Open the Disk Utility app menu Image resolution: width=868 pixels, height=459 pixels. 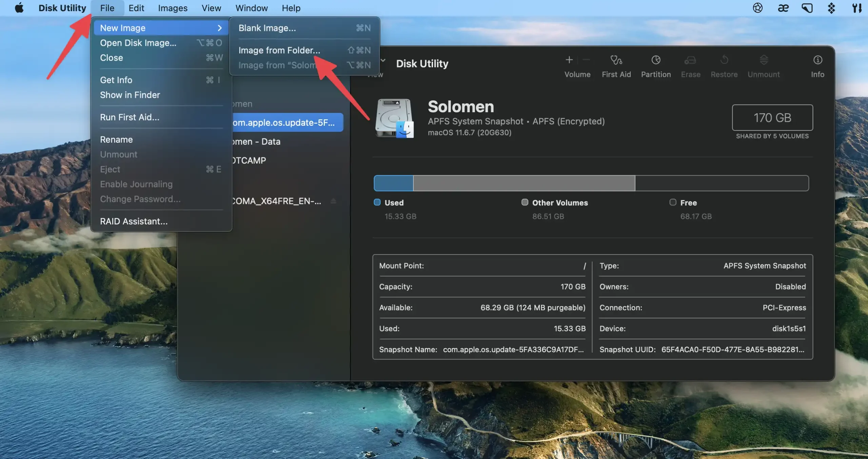click(62, 8)
